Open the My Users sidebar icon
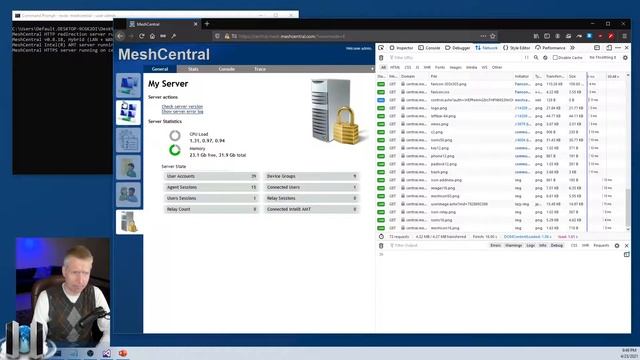This screenshot has width=640, height=360. pyautogui.click(x=128, y=195)
